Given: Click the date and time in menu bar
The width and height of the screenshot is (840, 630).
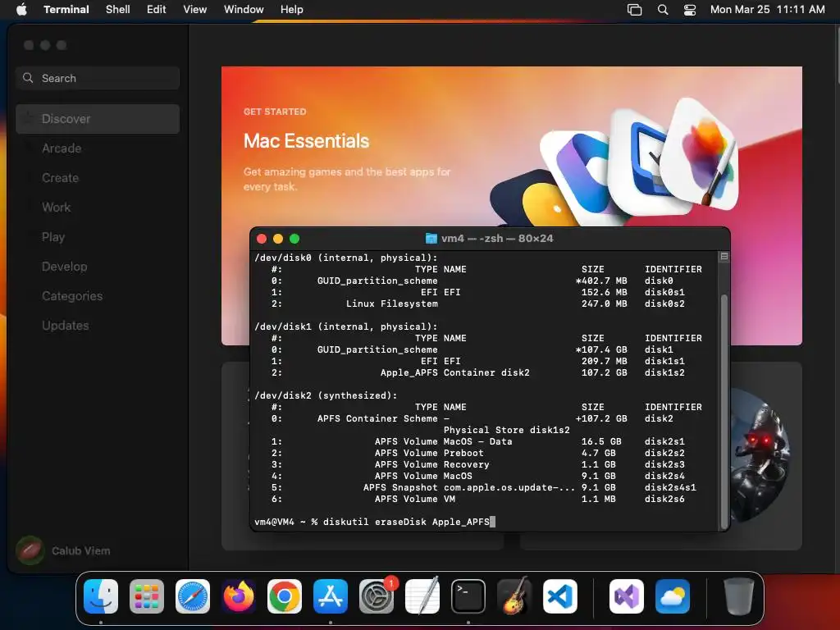Looking at the screenshot, I should [767, 9].
